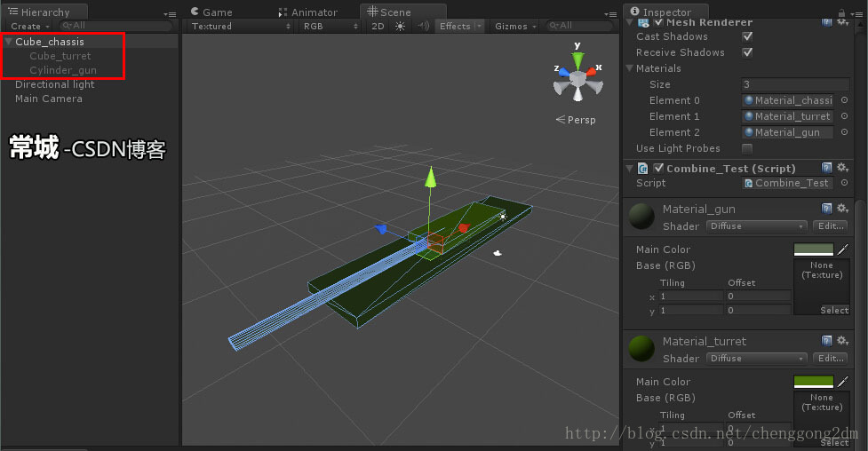Enable Use Light Probes checkbox

click(x=747, y=149)
